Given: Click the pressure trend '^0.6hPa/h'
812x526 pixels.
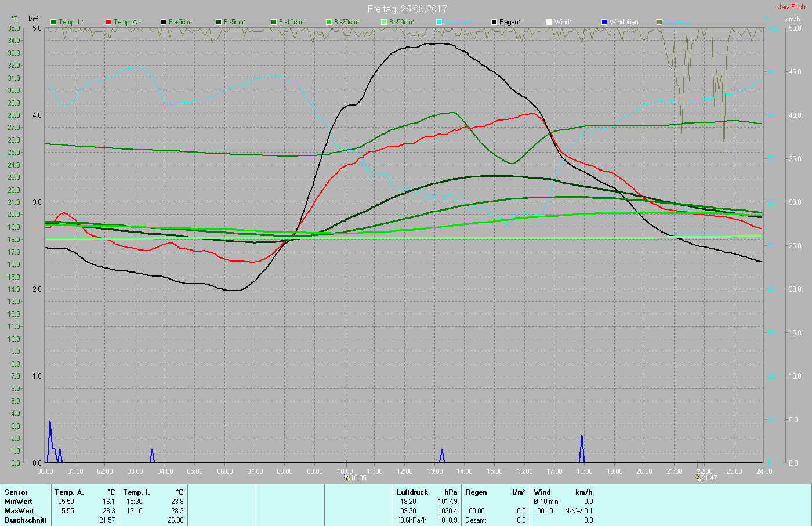Looking at the screenshot, I should tap(412, 520).
